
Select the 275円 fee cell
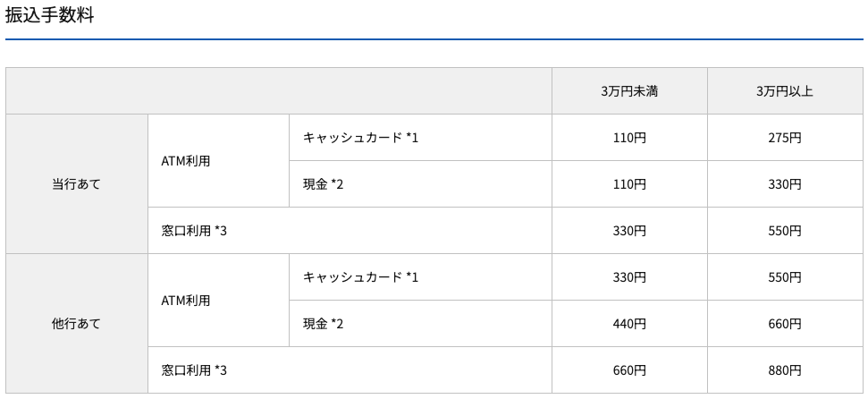tap(784, 138)
